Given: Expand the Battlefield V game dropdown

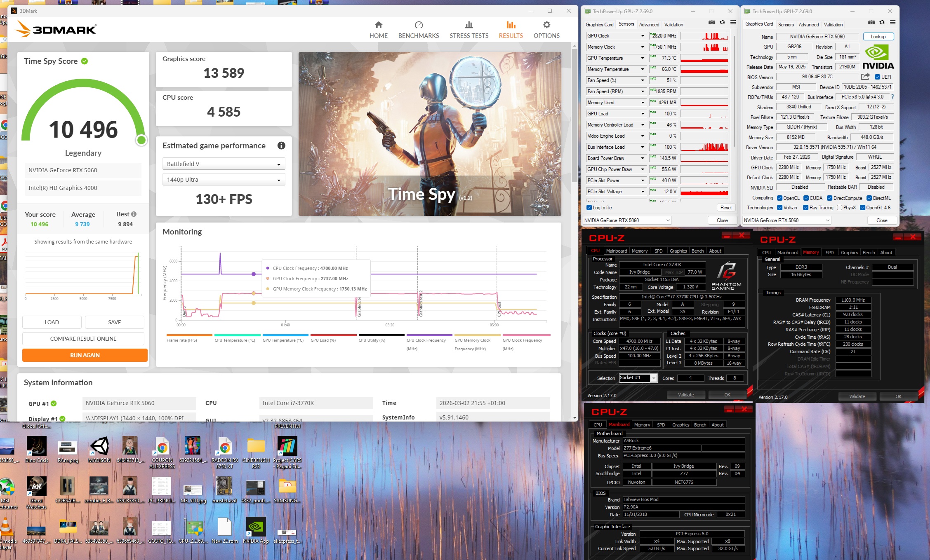Looking at the screenshot, I should pos(224,164).
